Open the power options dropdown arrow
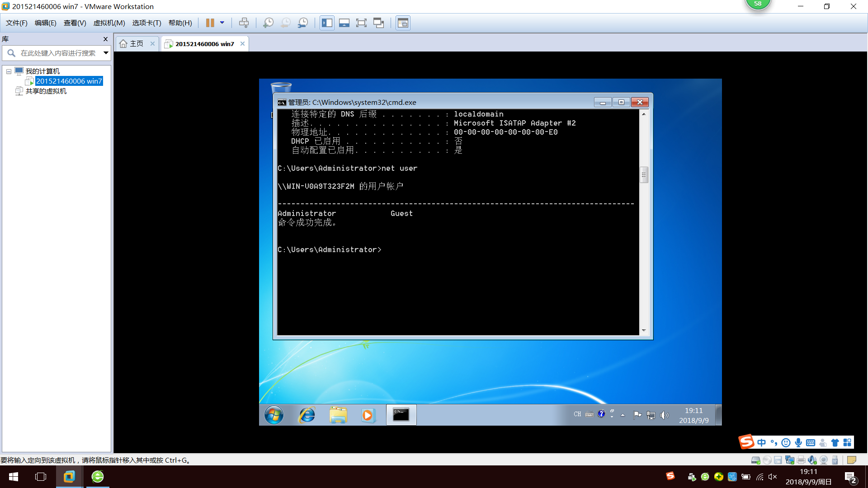 [x=222, y=23]
